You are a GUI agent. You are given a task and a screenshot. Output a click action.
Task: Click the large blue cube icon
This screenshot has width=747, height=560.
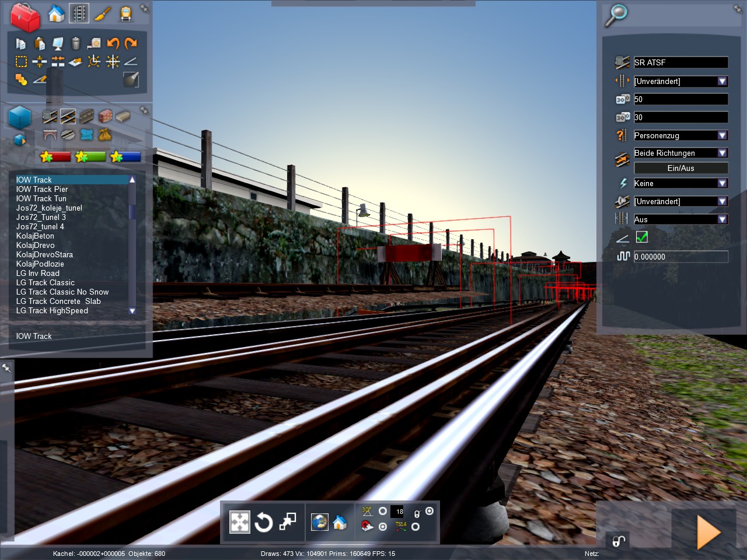click(20, 117)
